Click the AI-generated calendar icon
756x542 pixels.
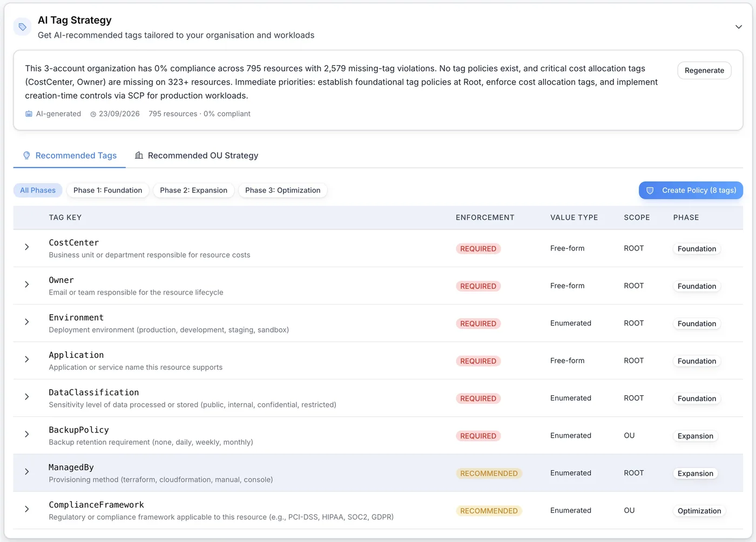[x=29, y=114]
